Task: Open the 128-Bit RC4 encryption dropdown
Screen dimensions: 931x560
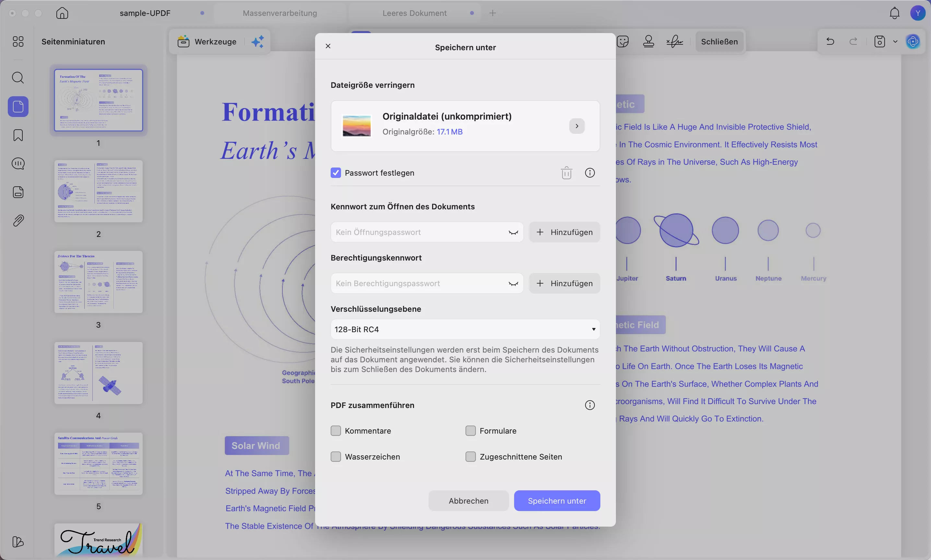Action: tap(465, 329)
